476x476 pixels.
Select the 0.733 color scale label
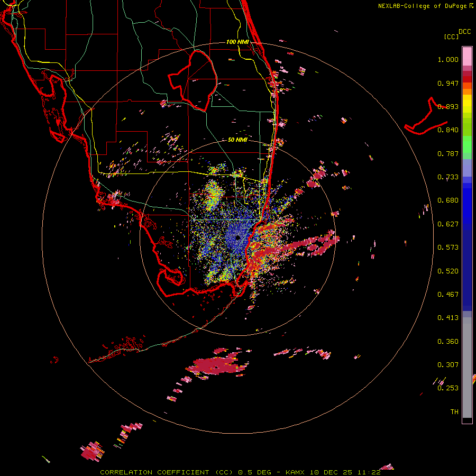(x=448, y=177)
